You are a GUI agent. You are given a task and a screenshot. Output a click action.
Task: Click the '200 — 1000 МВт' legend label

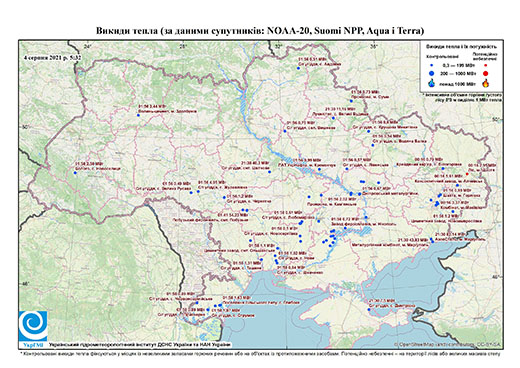(457, 73)
